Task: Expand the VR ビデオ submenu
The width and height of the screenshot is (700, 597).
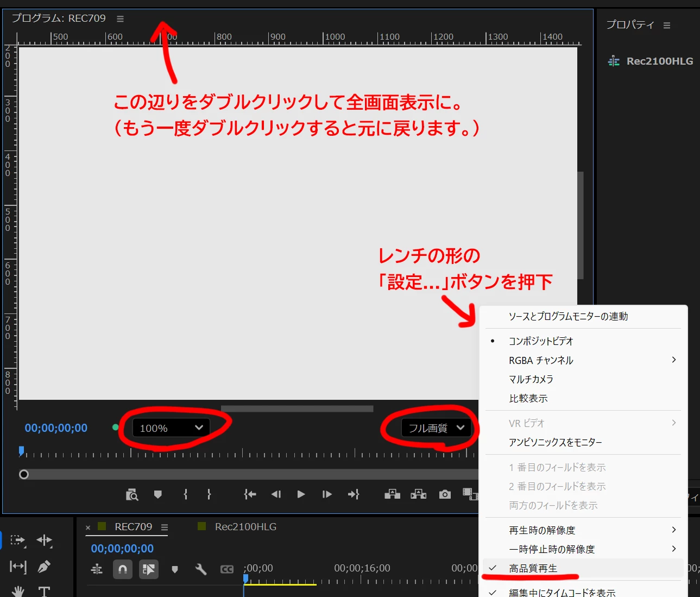Action: (x=583, y=423)
